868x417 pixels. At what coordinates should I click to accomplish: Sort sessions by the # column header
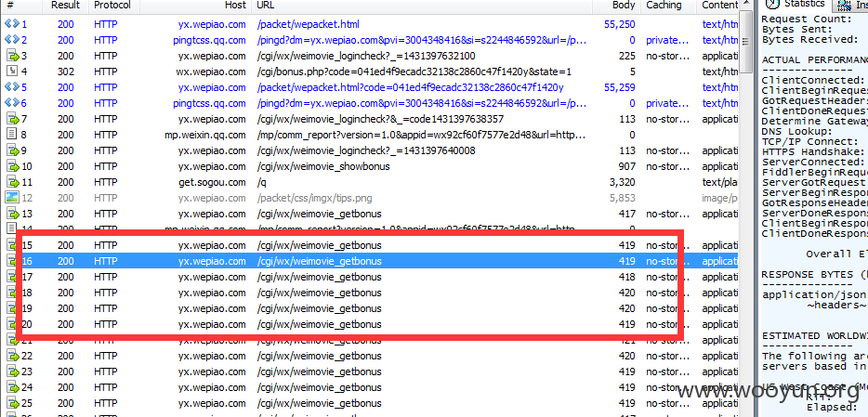tap(10, 5)
